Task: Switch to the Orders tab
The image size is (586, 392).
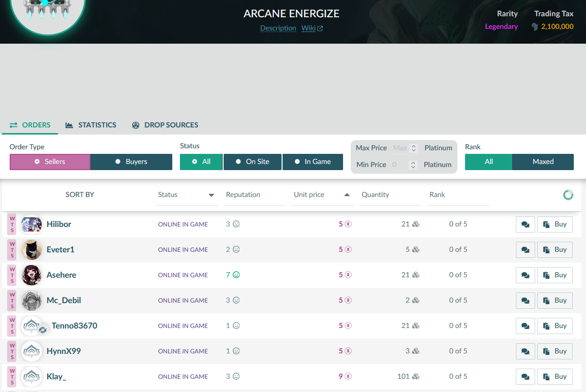Action: [30, 125]
